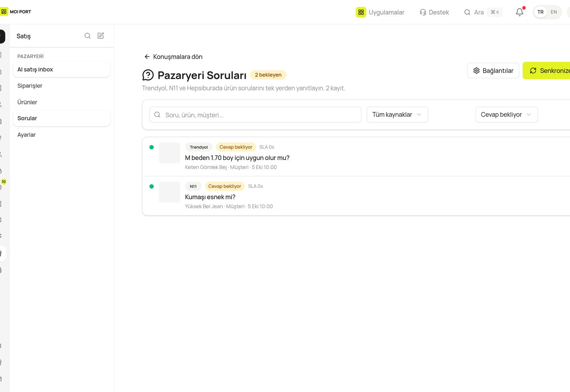The height and width of the screenshot is (392, 570).
Task: Click the Trendyol source tag
Action: [199, 147]
